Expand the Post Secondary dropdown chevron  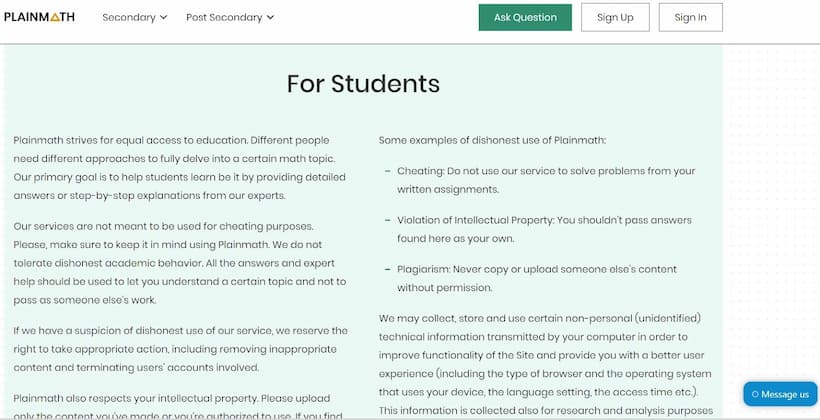point(270,17)
